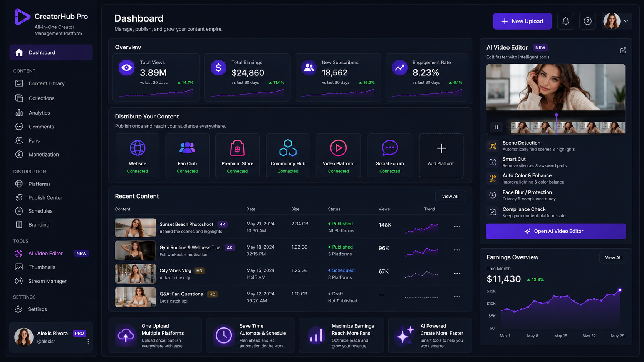Click the New Upload button
Screen dimensions: 644x362
[x=522, y=21]
